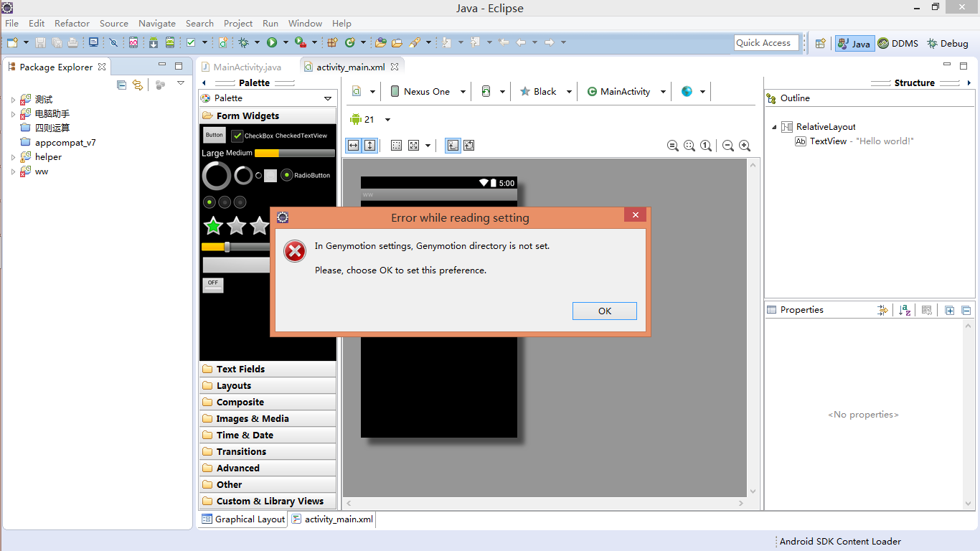Click the zoom in magnifier icon
Viewport: 980px width, 551px height.
tap(745, 146)
